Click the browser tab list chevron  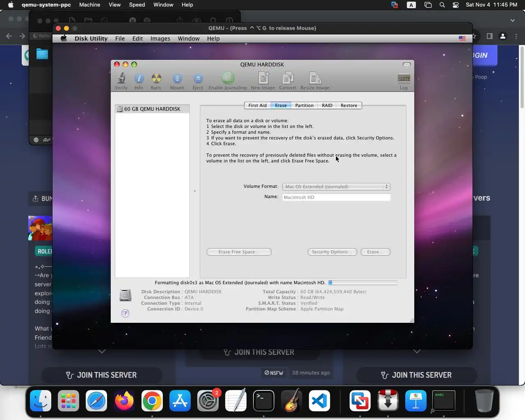click(x=513, y=20)
